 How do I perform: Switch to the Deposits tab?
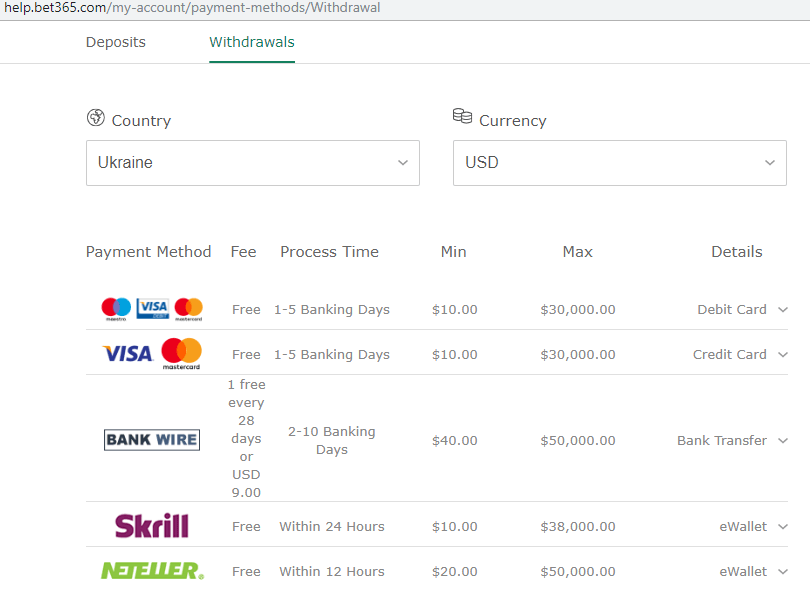click(x=116, y=42)
